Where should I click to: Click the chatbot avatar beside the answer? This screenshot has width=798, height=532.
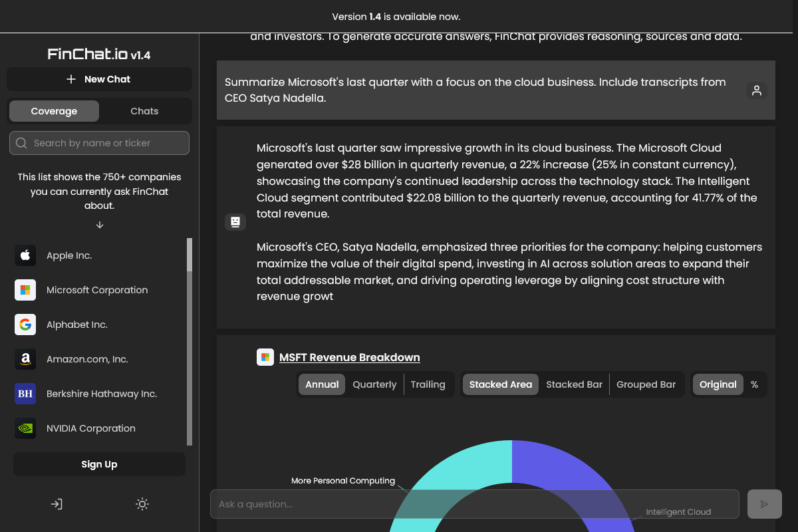coord(235,221)
